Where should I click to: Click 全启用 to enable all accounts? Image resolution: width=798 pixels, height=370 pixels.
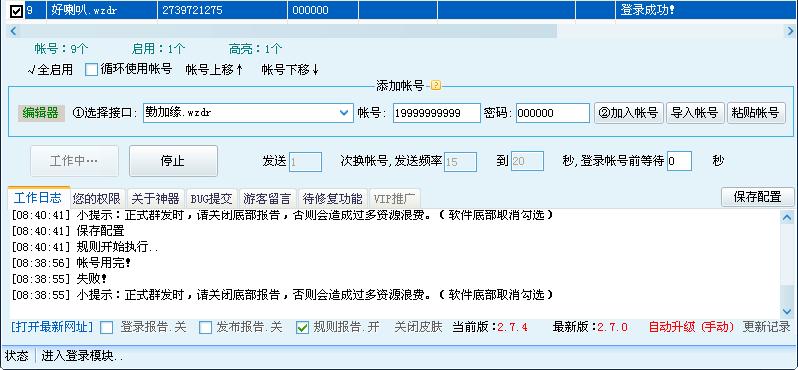[x=50, y=70]
